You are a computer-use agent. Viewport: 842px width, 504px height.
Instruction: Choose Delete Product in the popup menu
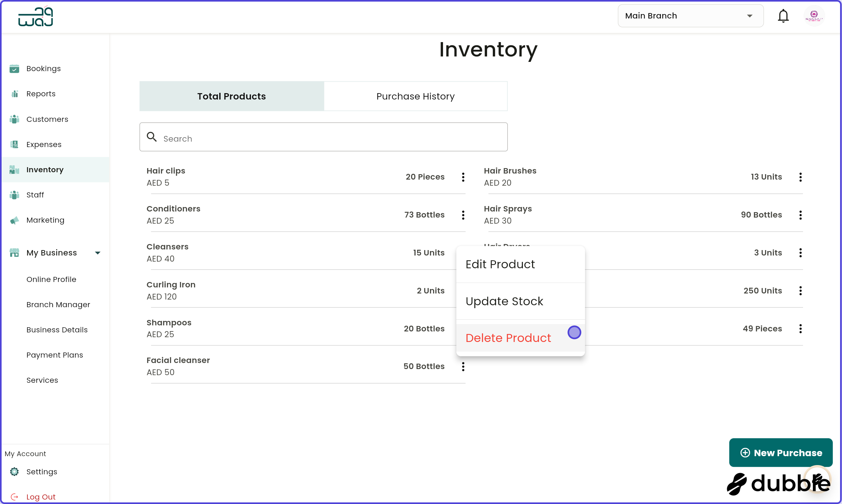(x=508, y=337)
